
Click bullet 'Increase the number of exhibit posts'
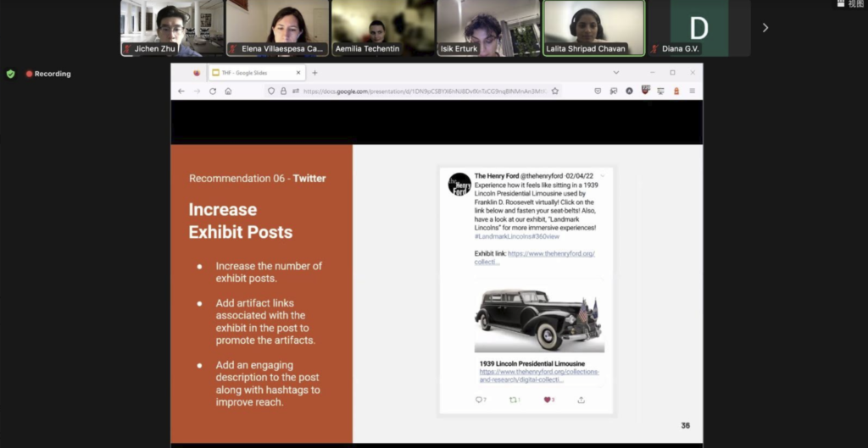(x=269, y=272)
